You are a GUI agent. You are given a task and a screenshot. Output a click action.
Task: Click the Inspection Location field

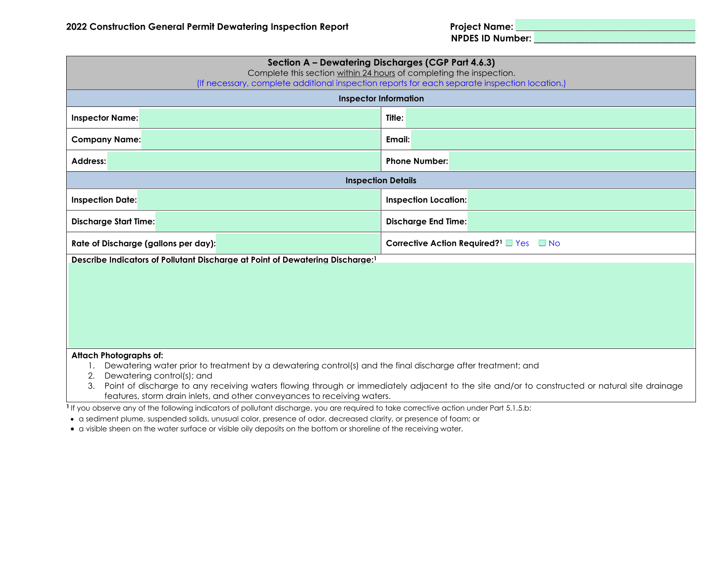(581, 200)
